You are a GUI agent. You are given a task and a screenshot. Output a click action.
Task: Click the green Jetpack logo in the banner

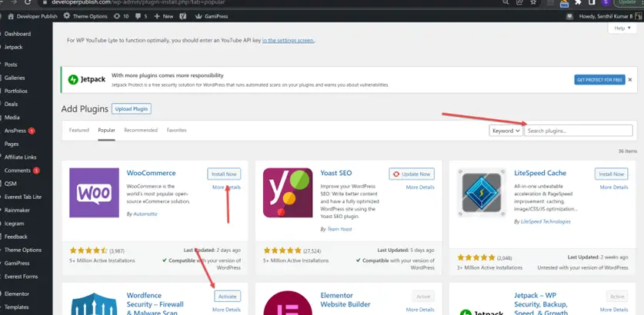(73, 79)
